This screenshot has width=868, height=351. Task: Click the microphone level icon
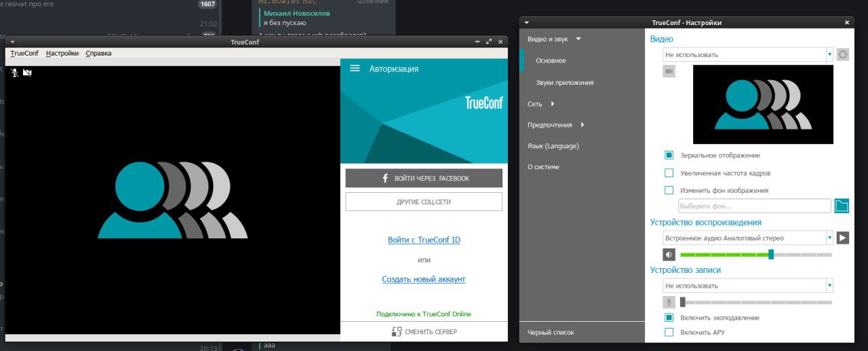coord(669,302)
